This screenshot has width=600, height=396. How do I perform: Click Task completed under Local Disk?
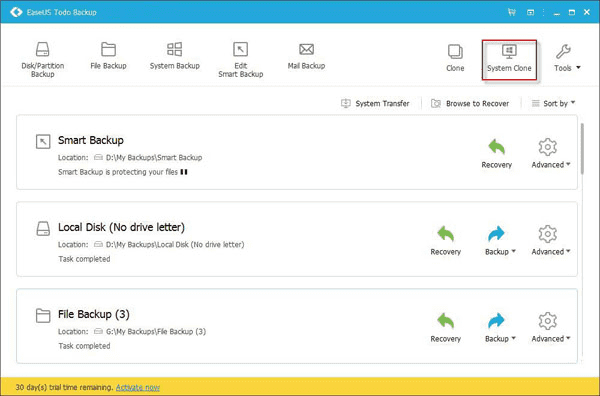[84, 259]
